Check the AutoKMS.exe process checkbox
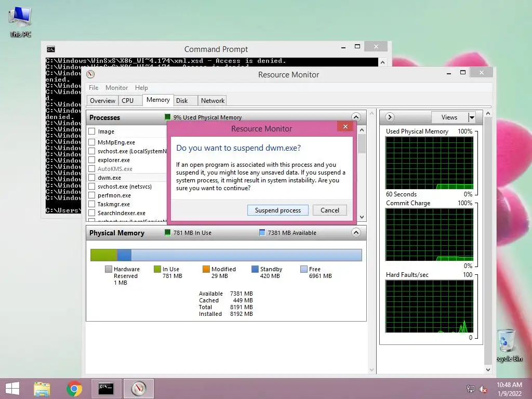Image resolution: width=532 pixels, height=399 pixels. (91, 169)
